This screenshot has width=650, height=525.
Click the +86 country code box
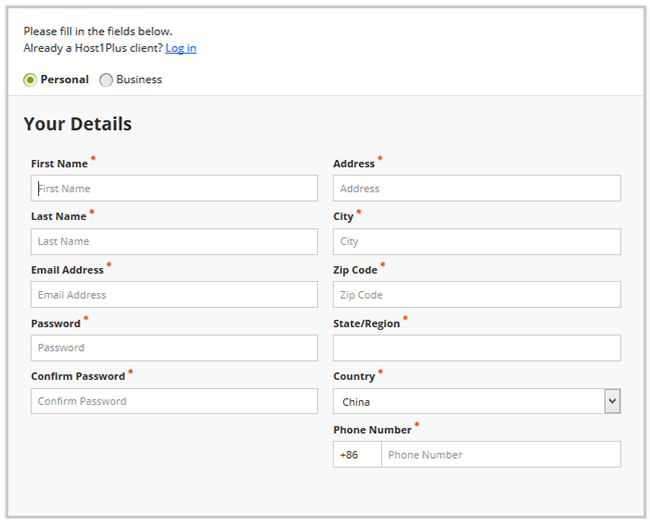pyautogui.click(x=357, y=455)
